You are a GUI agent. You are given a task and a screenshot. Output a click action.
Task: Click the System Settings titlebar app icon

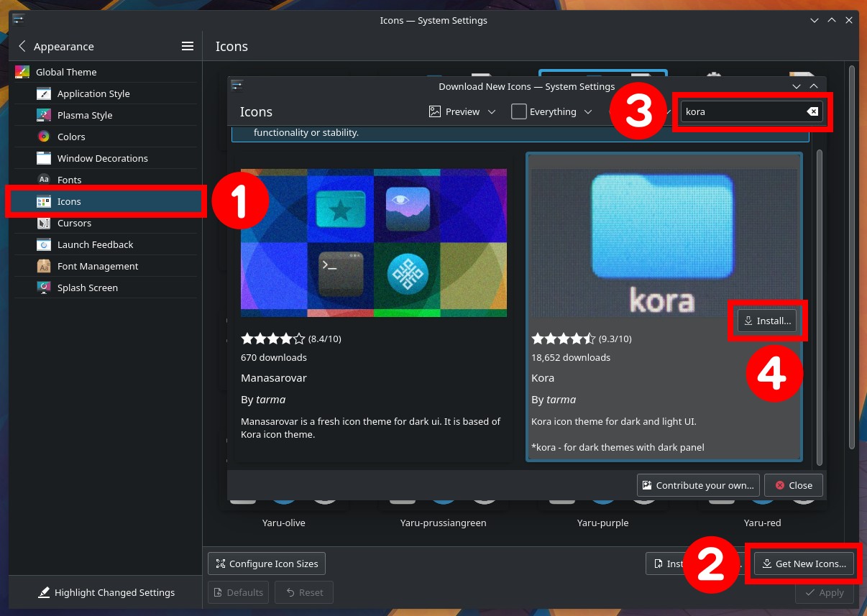pos(18,19)
